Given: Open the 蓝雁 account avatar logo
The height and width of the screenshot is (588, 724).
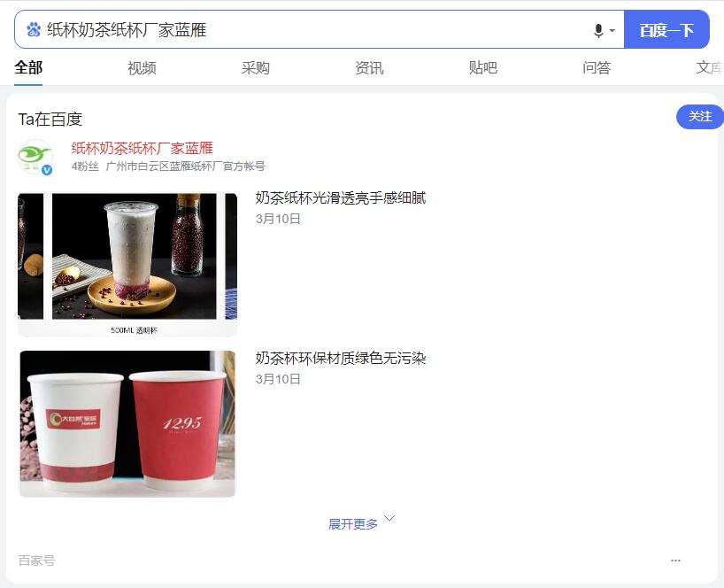Looking at the screenshot, I should click(35, 157).
